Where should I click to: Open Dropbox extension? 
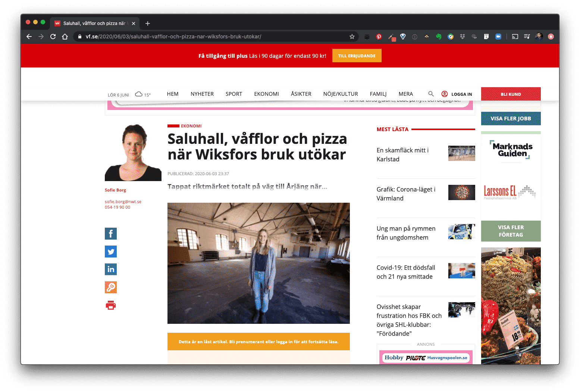coord(463,37)
